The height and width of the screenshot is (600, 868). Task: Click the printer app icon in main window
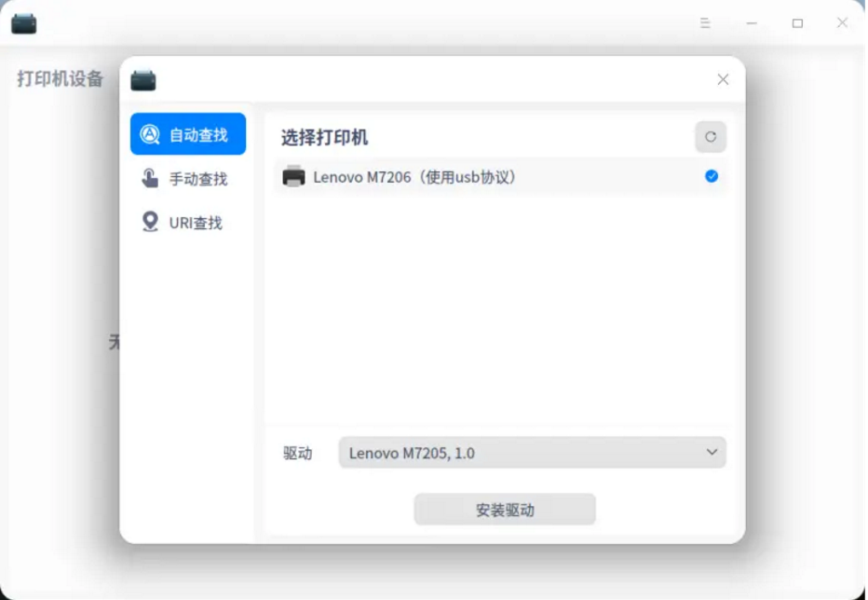(x=24, y=24)
